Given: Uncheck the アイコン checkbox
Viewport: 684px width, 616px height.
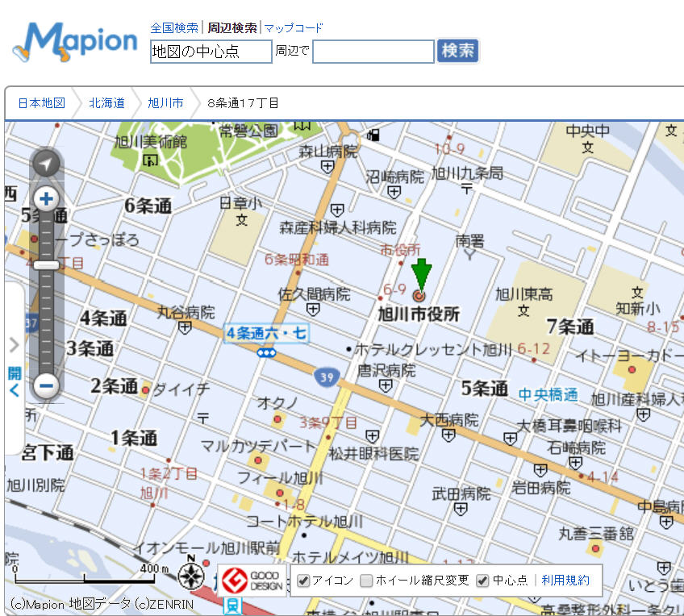Looking at the screenshot, I should point(304,581).
